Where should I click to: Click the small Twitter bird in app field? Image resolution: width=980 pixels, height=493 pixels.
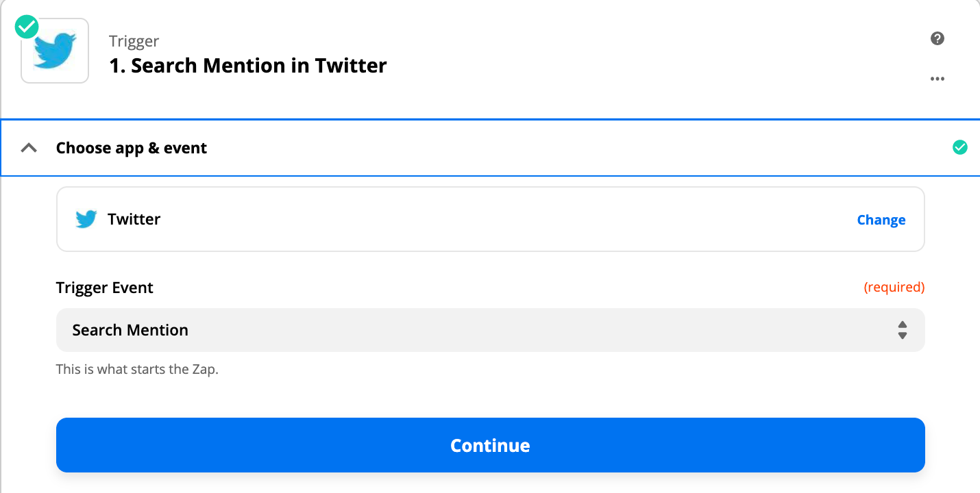pos(86,219)
